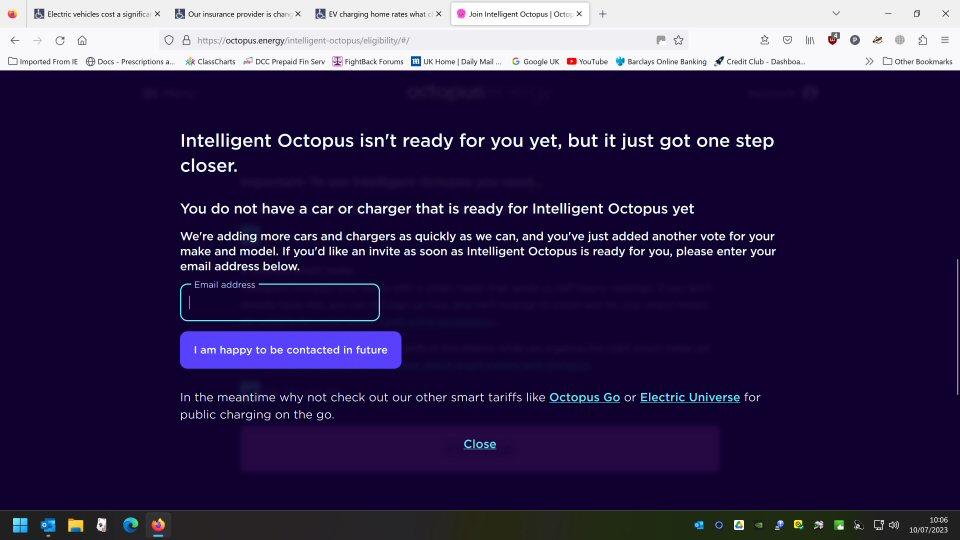Click the Save to Pocket icon
This screenshot has width=960, height=540.
787,40
